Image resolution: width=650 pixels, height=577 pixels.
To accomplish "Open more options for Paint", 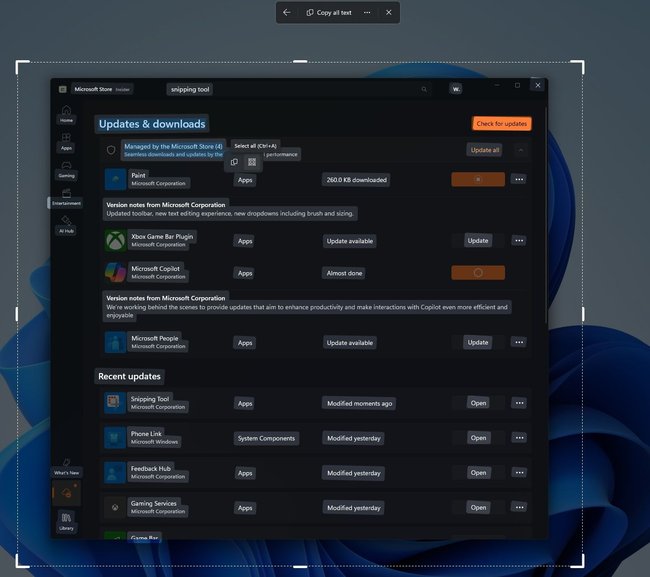I will click(x=519, y=179).
